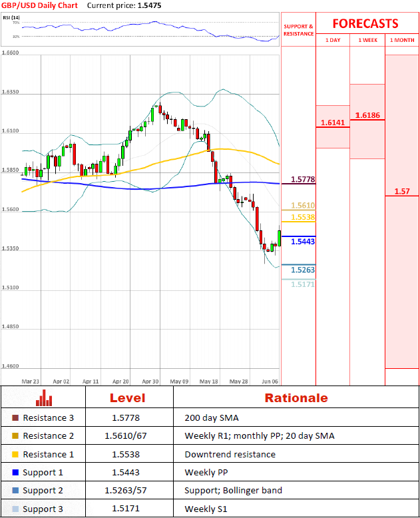Click the Weekly S1 rationale cell

tap(206, 509)
